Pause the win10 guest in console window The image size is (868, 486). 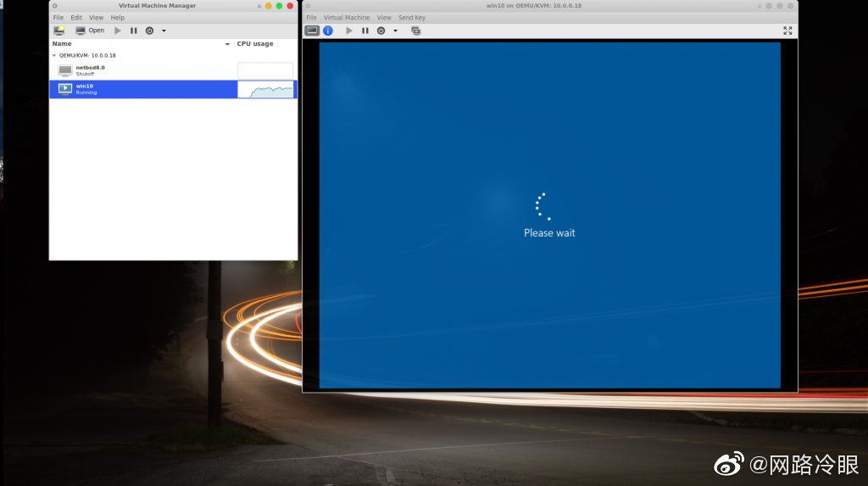click(x=365, y=31)
